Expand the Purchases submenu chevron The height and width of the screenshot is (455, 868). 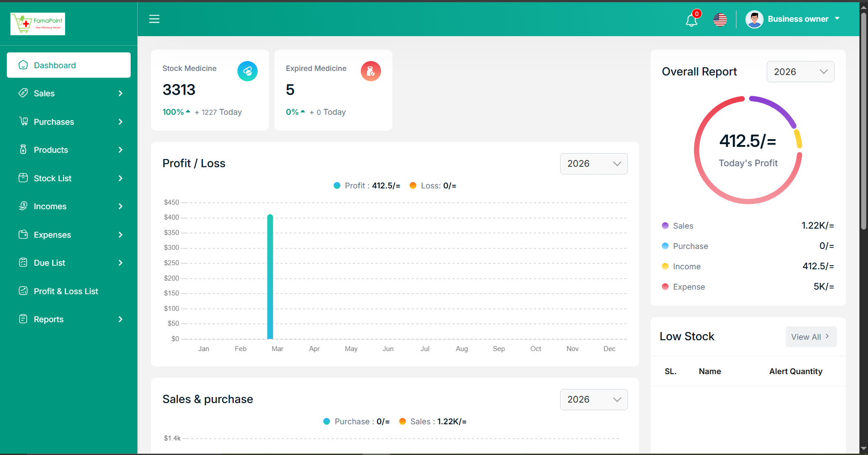coord(120,122)
